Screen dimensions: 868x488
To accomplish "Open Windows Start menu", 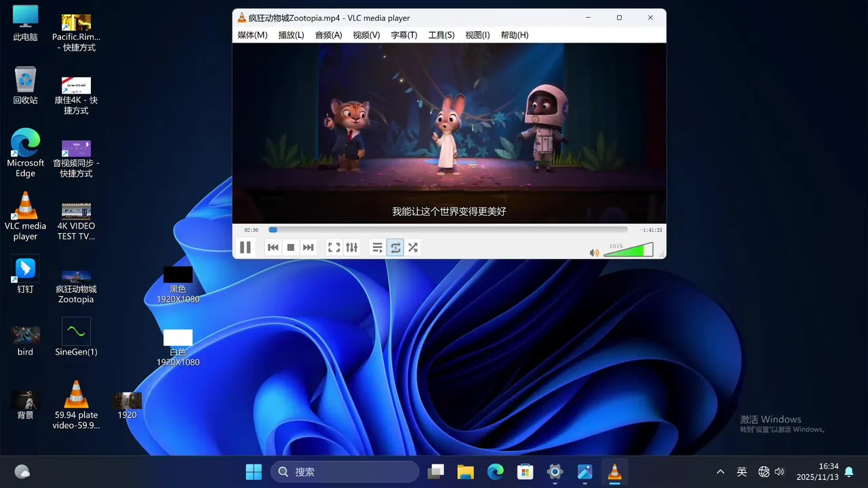I will tap(254, 472).
